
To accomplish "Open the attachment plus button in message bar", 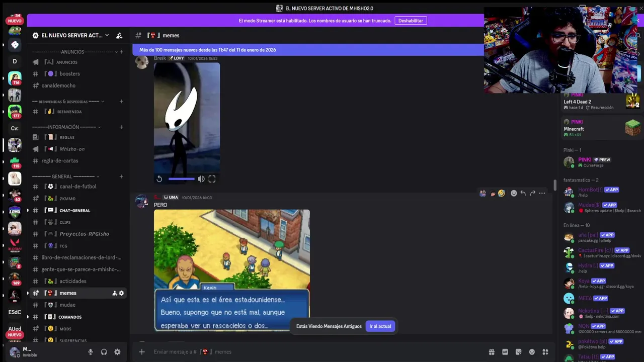I will pos(142,352).
